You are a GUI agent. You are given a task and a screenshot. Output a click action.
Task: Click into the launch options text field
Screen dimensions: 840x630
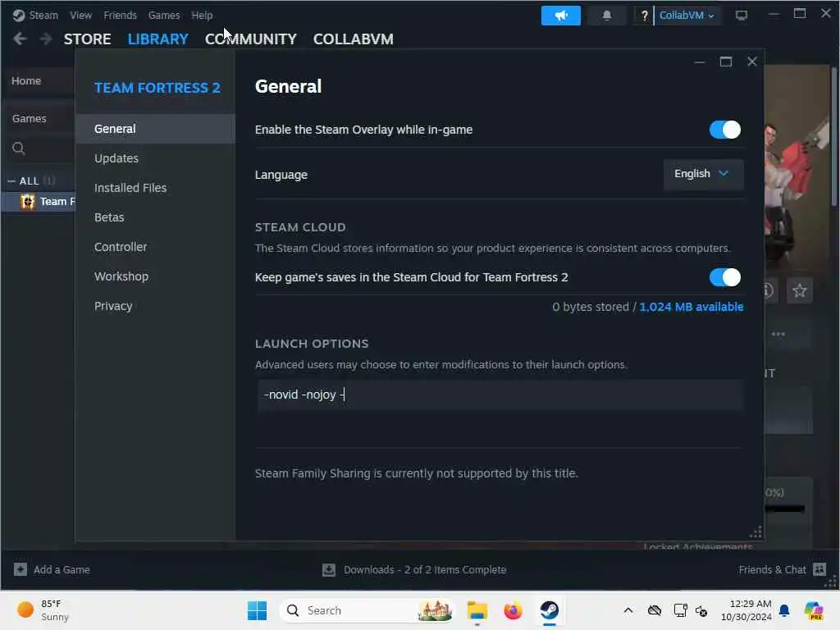coord(500,395)
